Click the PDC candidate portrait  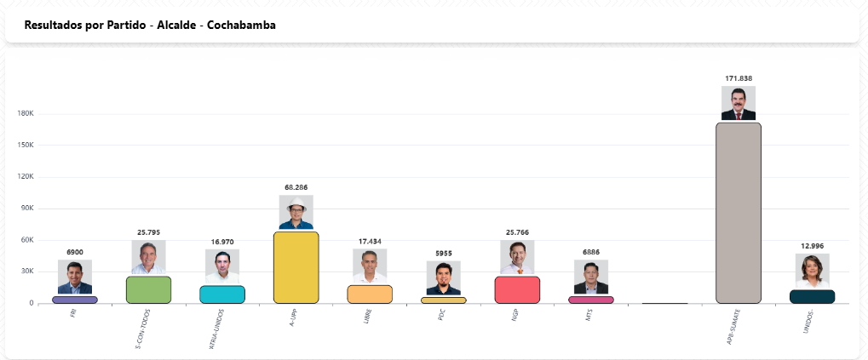coord(444,278)
